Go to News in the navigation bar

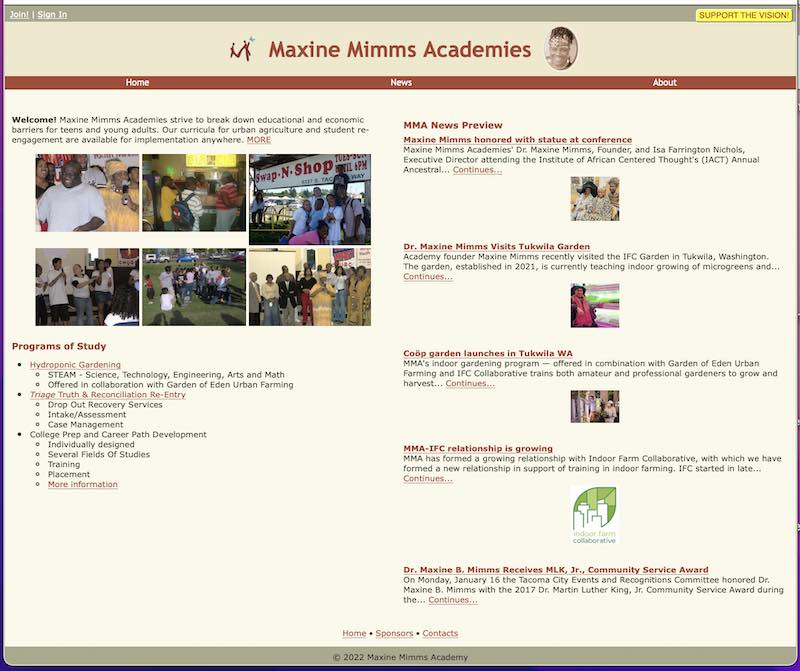[401, 83]
